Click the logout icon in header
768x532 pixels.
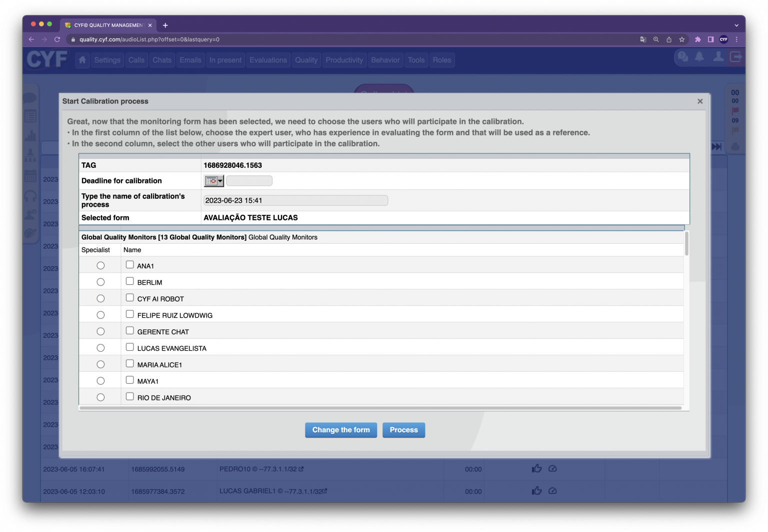735,57
